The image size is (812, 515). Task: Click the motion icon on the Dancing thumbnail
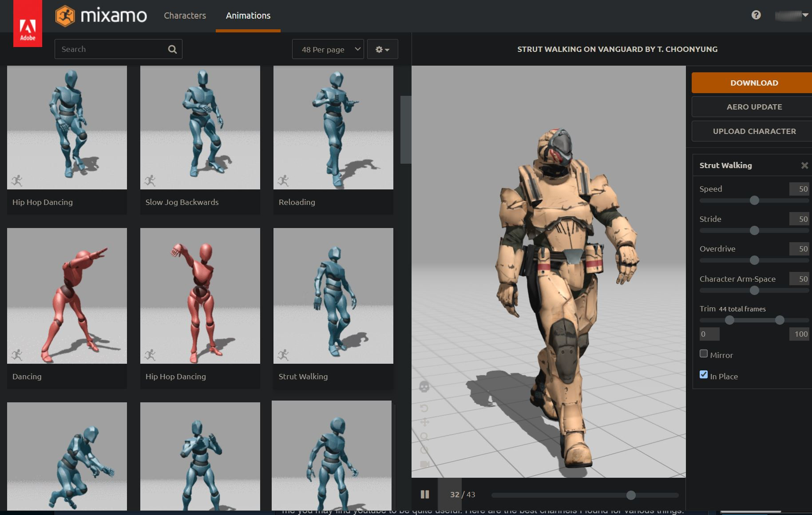(x=17, y=355)
